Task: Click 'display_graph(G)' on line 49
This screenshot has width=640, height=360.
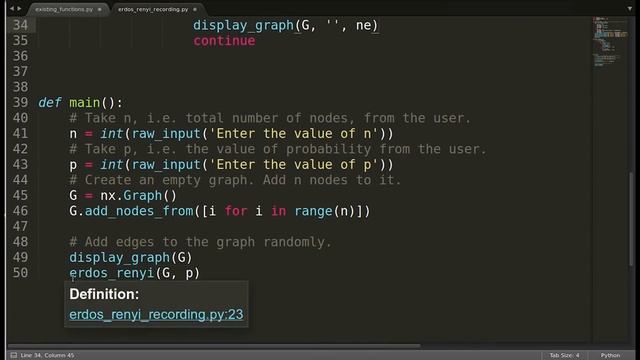Action: tap(130, 258)
